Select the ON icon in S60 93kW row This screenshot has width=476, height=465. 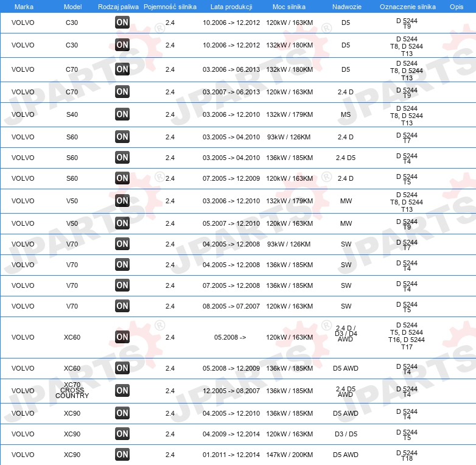point(122,136)
